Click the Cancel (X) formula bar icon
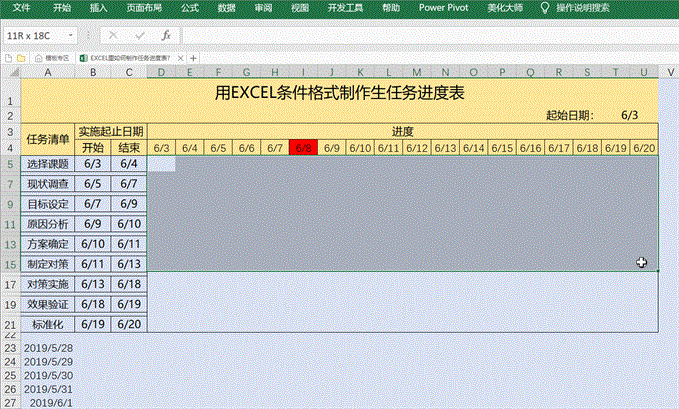 (114, 35)
